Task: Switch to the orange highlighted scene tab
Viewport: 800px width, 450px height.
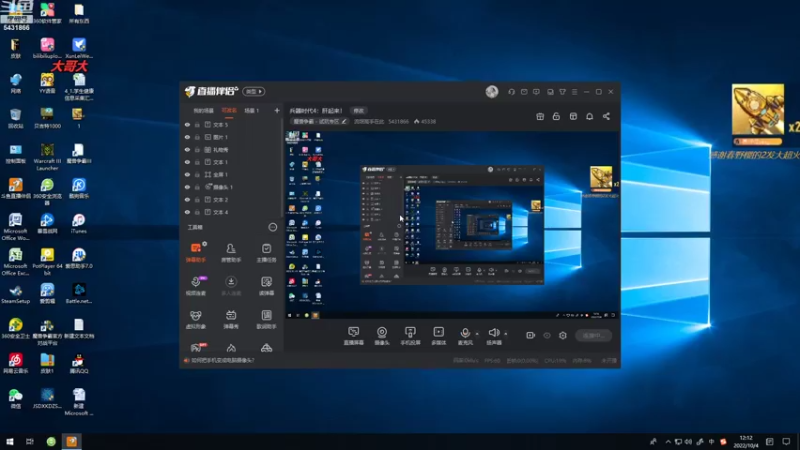Action: click(x=229, y=111)
